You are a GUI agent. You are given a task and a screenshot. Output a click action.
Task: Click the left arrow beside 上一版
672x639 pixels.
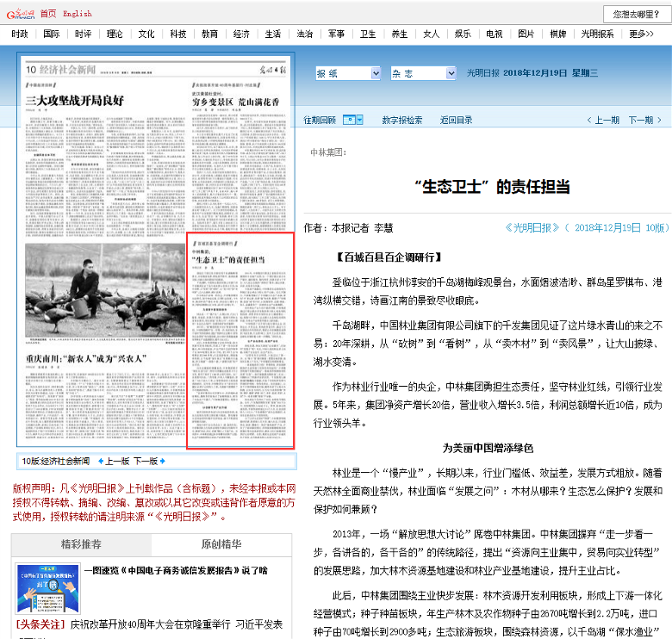tap(101, 462)
